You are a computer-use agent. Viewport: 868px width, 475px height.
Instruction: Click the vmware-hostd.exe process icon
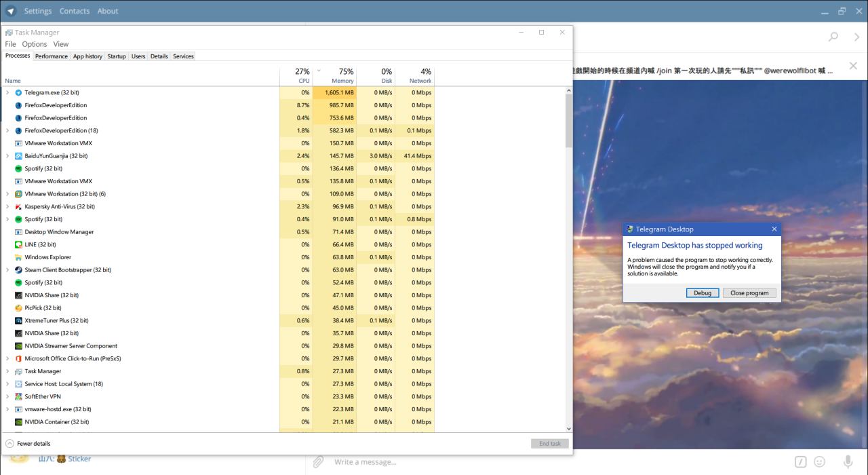coord(18,409)
